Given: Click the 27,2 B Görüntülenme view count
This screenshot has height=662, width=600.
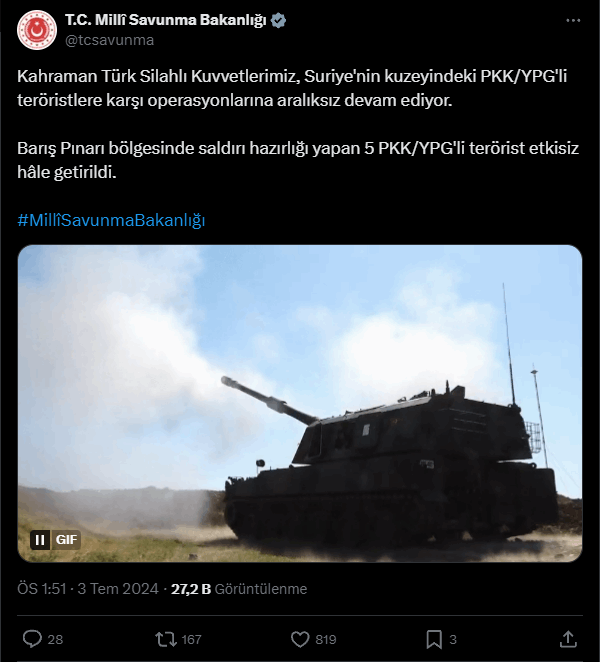Looking at the screenshot, I should [x=239, y=589].
